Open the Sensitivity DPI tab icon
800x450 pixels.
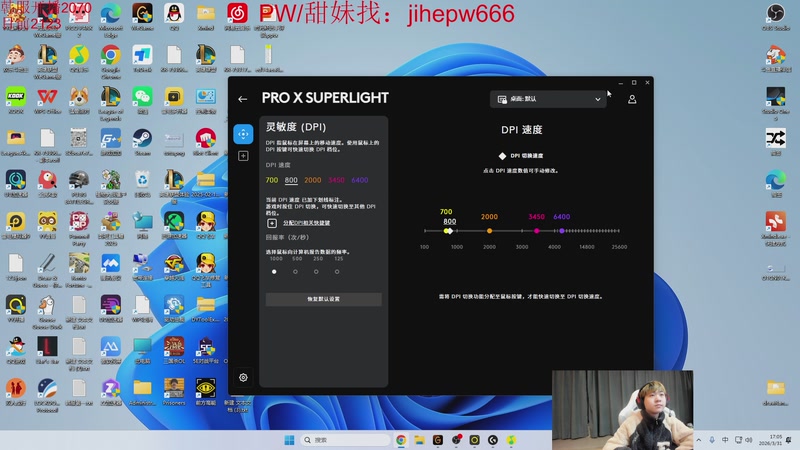243,134
